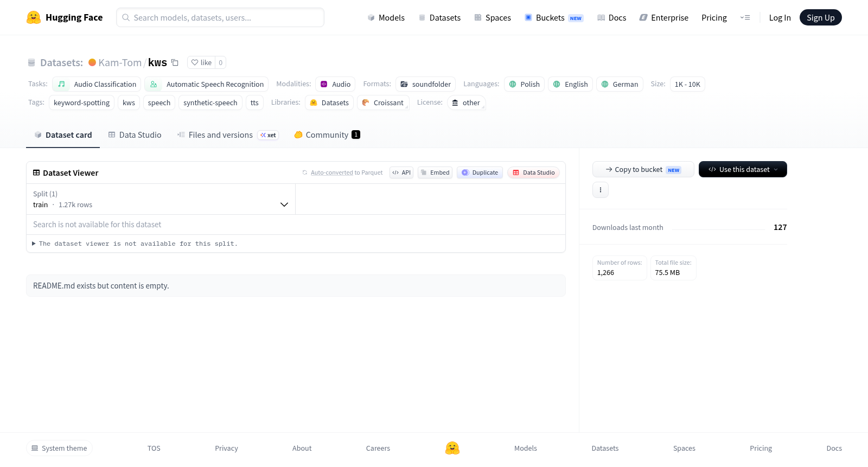Viewport: 868px width, 467px height.
Task: Open the Careers footer link
Action: tap(378, 448)
